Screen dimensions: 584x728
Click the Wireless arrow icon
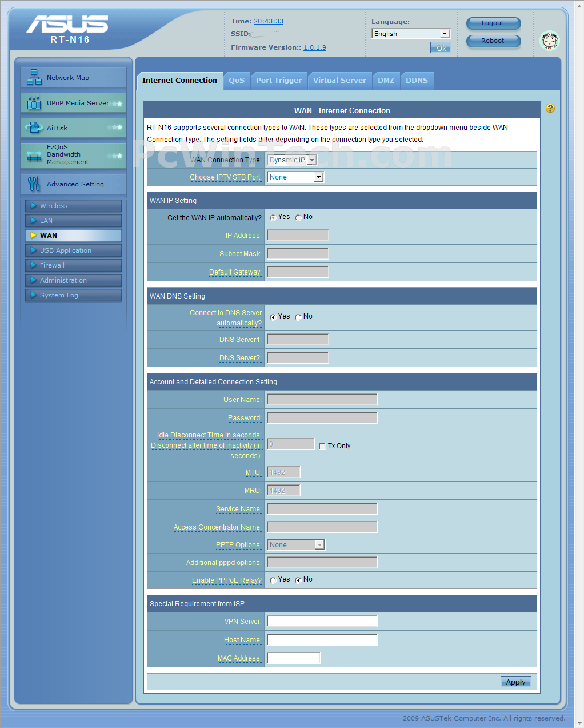click(x=34, y=205)
